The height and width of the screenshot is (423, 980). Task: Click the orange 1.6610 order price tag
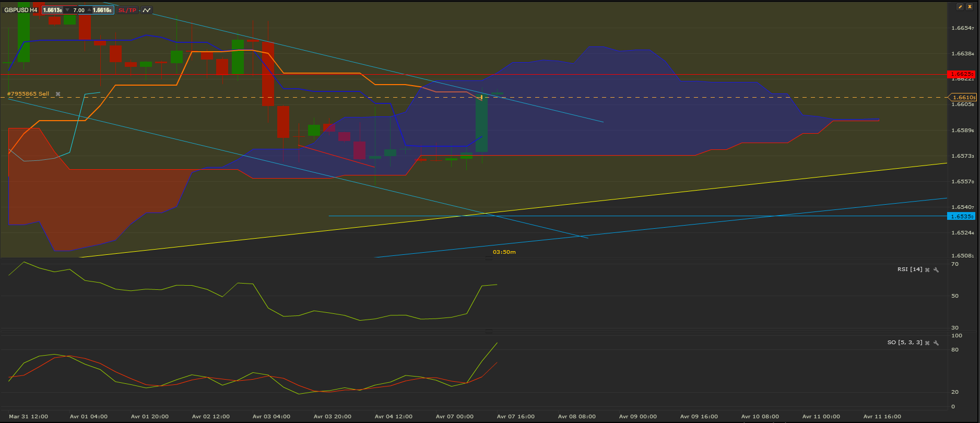click(962, 97)
